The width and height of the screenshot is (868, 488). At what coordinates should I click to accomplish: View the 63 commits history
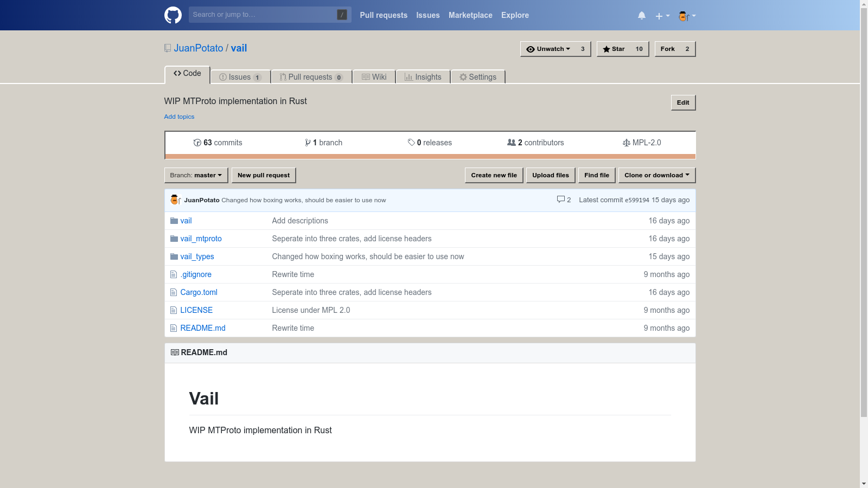[218, 143]
